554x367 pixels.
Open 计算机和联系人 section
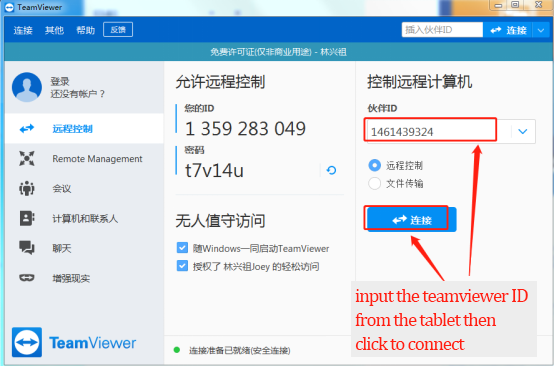pyautogui.click(x=84, y=218)
